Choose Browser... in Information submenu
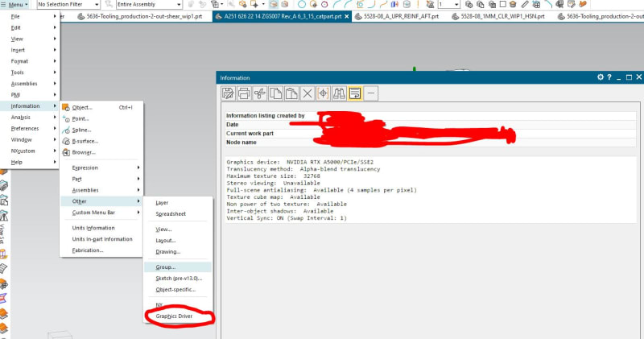This screenshot has width=644, height=339. coord(101,152)
